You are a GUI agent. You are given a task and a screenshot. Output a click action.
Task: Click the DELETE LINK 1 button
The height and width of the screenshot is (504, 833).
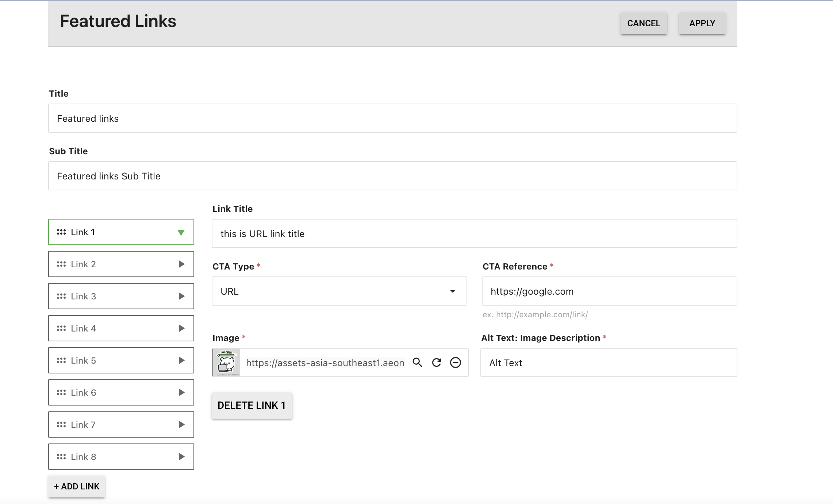click(x=252, y=406)
